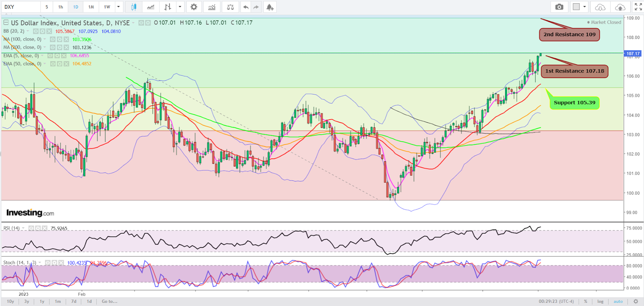Viewport: 644px width, 306px height.
Task: Enter fullscreen chart mode
Action: click(x=638, y=7)
